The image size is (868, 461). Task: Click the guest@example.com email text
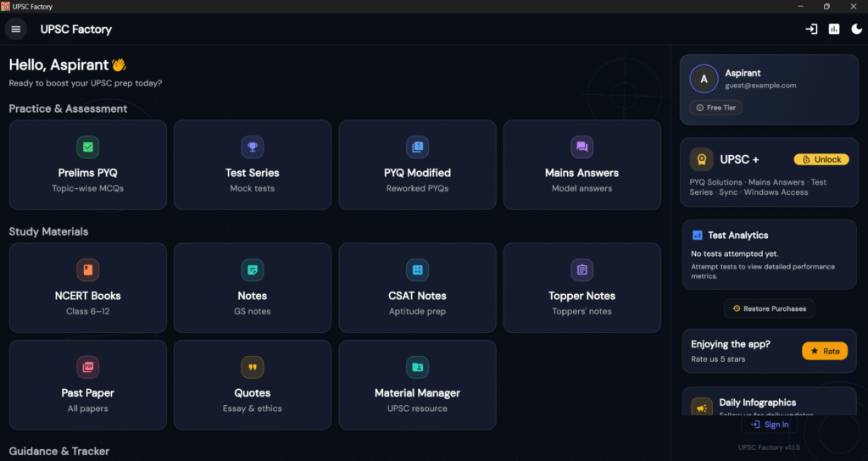[760, 86]
